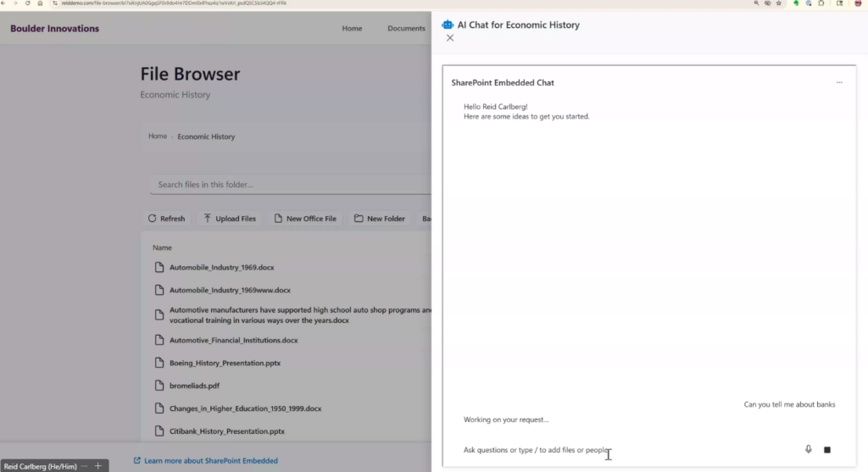The image size is (868, 472).
Task: Click the browser address bar URL
Action: [174, 3]
